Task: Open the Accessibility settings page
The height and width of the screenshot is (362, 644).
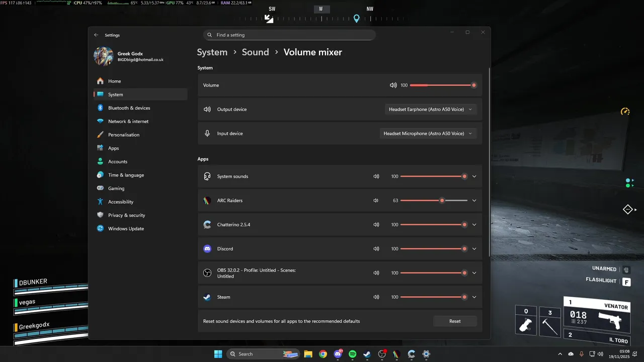Action: pos(140,202)
